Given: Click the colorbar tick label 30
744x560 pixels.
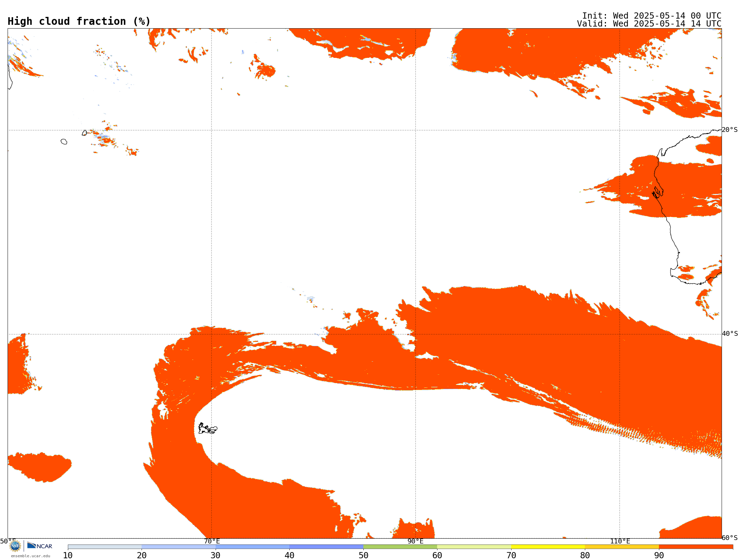Looking at the screenshot, I should pos(216,556).
